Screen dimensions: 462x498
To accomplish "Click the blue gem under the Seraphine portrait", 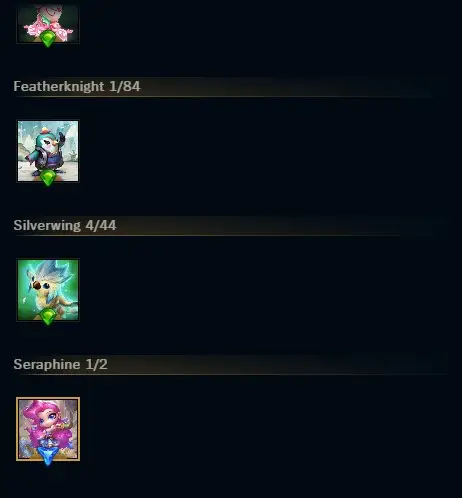I will coord(48,456).
